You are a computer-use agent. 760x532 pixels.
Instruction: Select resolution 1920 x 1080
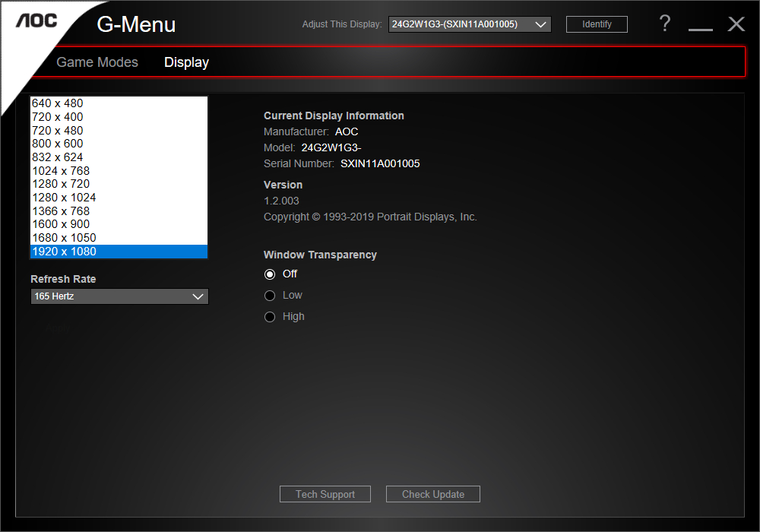(119, 251)
